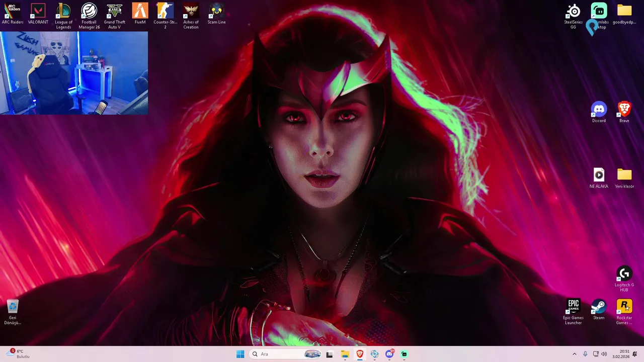The width and height of the screenshot is (644, 362).
Task: Switch to Streamlabs in the taskbar
Action: tap(404, 354)
